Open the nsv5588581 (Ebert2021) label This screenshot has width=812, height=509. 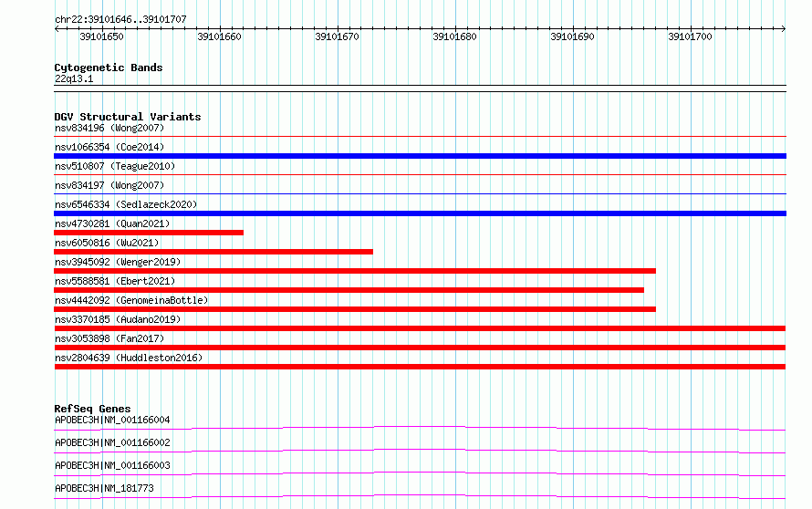pos(115,281)
